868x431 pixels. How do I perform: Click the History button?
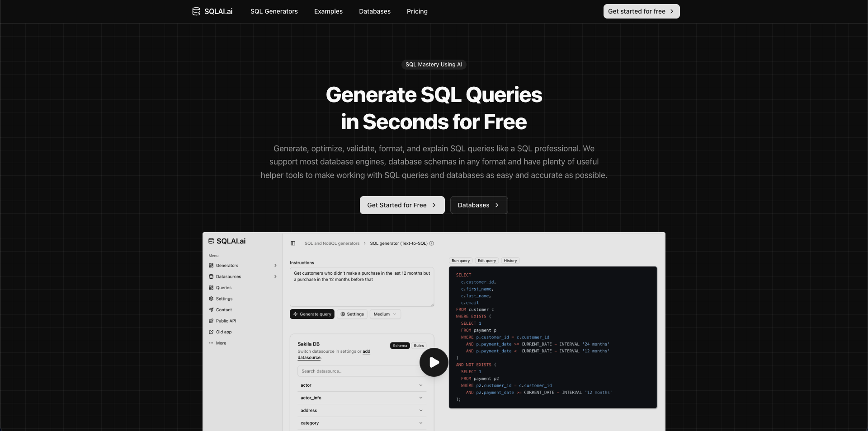coord(510,261)
